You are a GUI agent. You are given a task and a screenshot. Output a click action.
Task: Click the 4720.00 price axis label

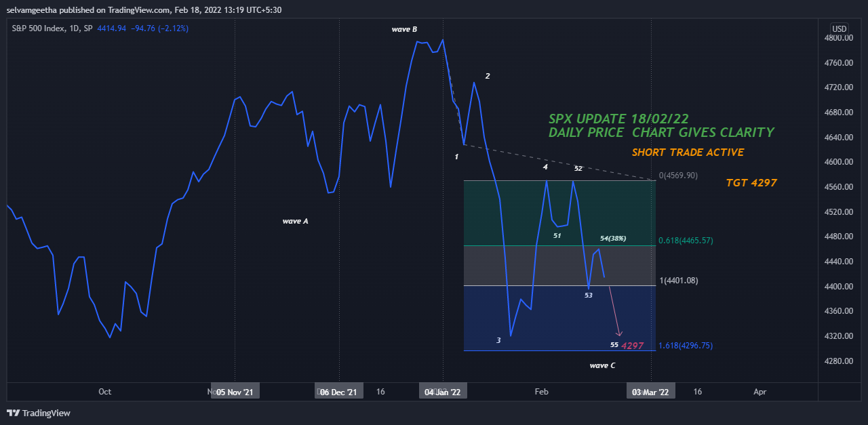837,88
